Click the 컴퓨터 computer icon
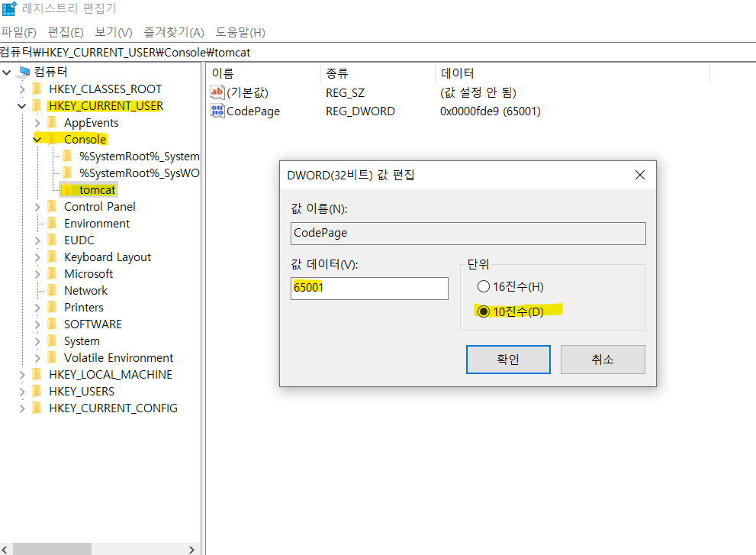 pos(23,73)
